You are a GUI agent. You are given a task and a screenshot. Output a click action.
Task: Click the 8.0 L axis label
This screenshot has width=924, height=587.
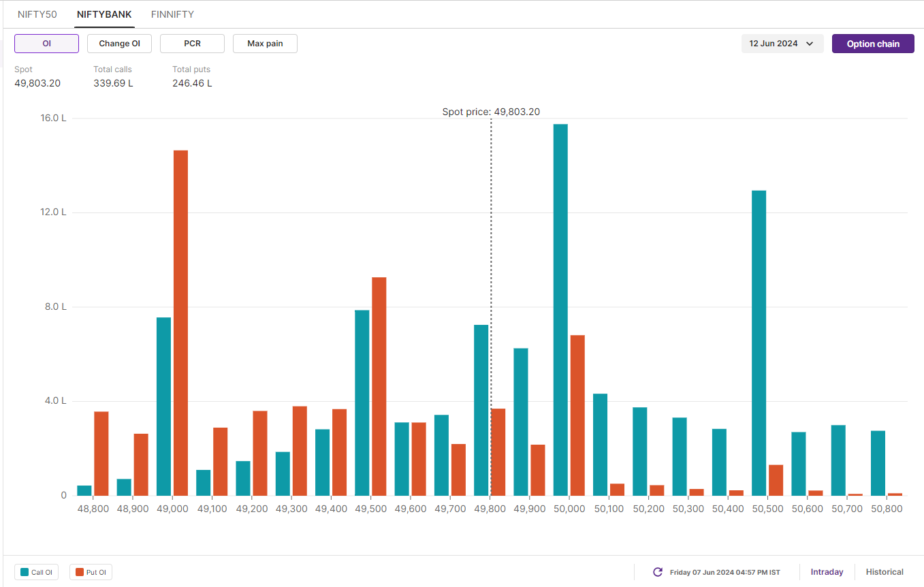tap(56, 306)
